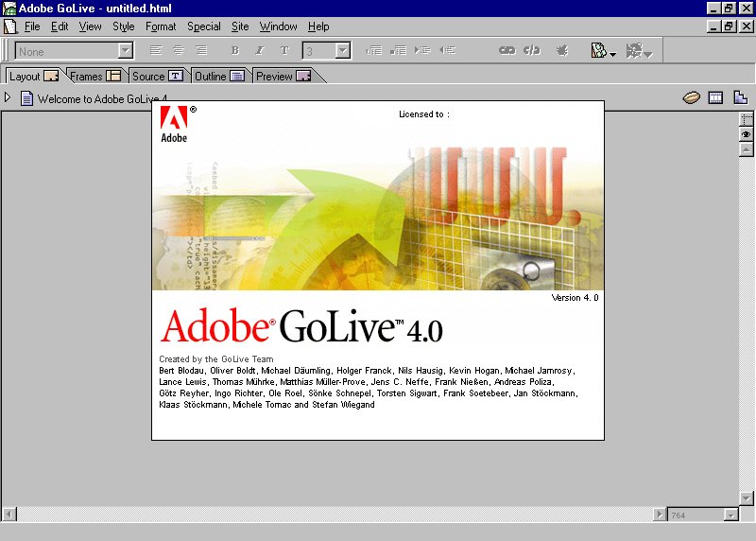Screen dimensions: 756x541
Task: Click the GoLive title bar application icon
Action: point(9,9)
